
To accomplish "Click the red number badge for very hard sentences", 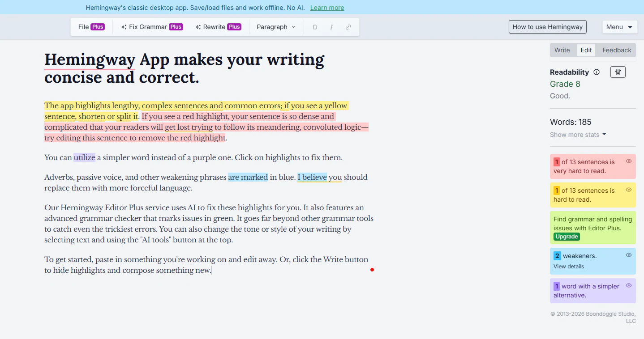I will click(557, 162).
